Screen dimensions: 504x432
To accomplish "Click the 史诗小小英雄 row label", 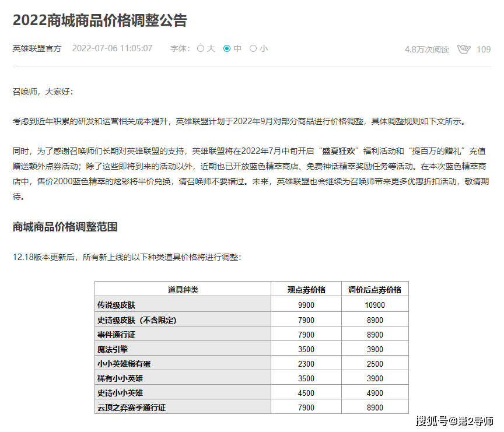I will (120, 393).
